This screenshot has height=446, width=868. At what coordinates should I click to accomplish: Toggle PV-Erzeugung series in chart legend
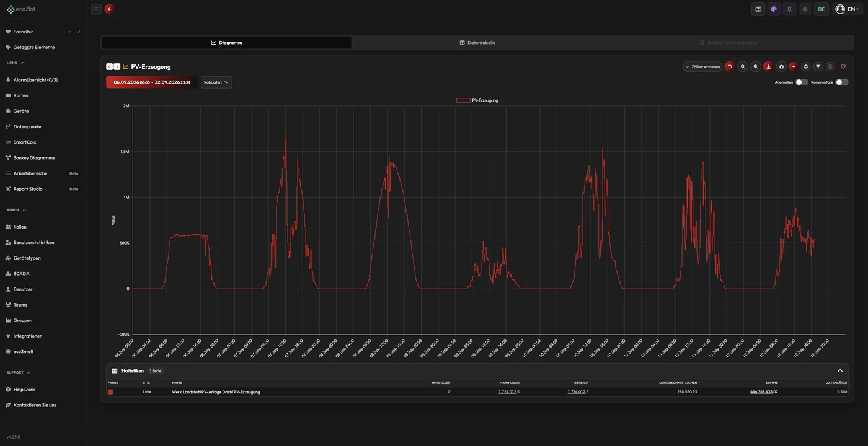[x=477, y=100]
